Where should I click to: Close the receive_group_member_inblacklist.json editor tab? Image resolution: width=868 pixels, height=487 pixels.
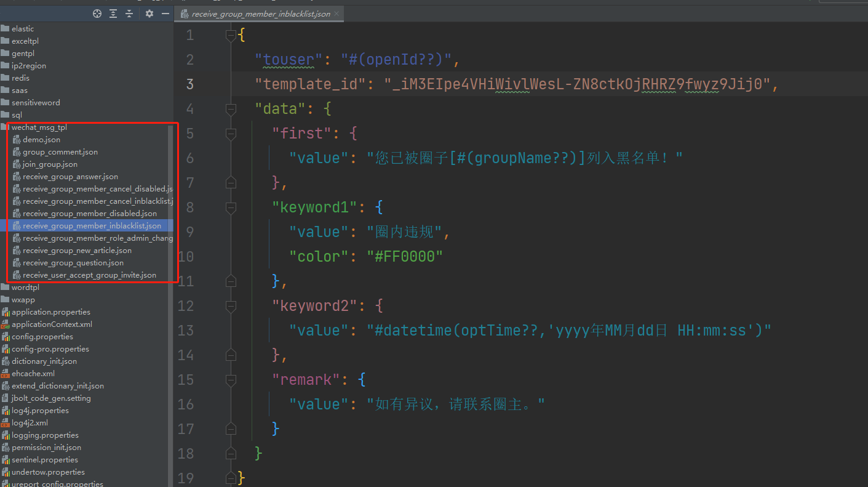pyautogui.click(x=336, y=14)
